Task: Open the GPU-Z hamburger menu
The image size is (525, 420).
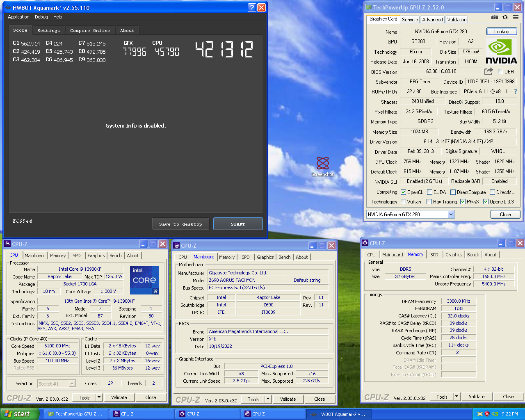Action: pos(516,17)
